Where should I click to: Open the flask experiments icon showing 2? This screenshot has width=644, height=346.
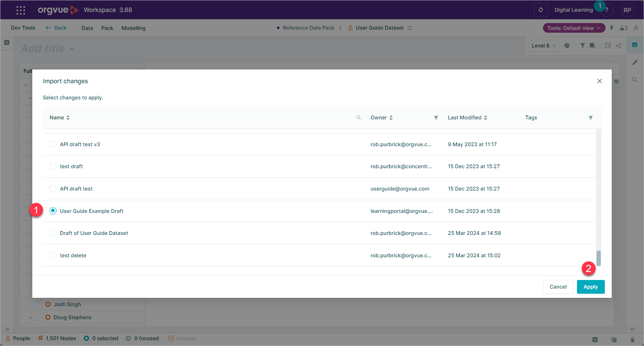pos(623,28)
